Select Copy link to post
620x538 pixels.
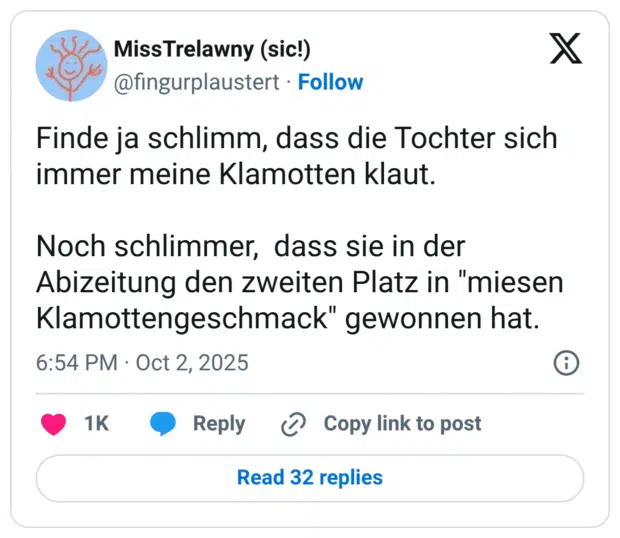pos(402,424)
